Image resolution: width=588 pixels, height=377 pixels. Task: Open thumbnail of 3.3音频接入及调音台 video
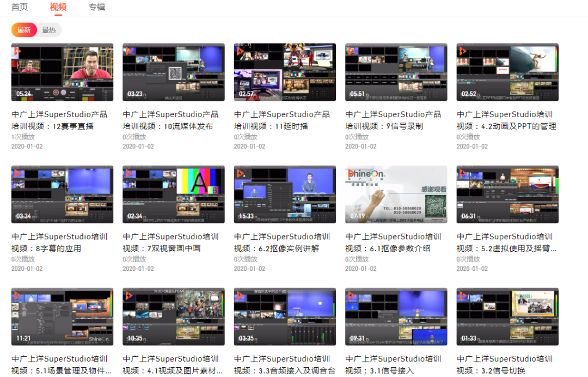[285, 317]
